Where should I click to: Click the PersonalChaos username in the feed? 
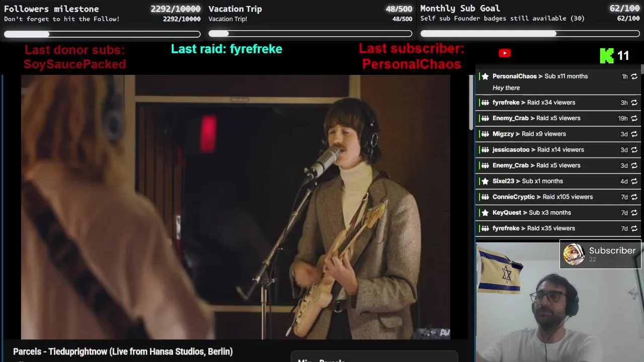point(515,76)
